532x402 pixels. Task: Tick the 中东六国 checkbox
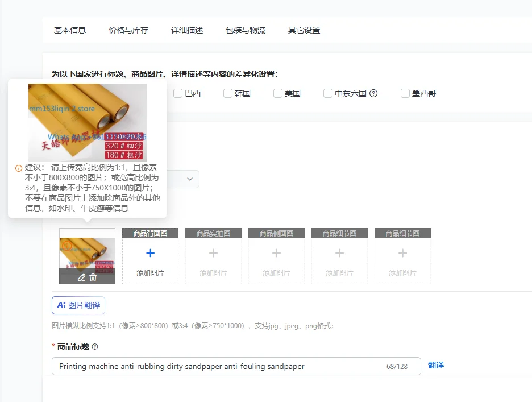[x=328, y=93]
